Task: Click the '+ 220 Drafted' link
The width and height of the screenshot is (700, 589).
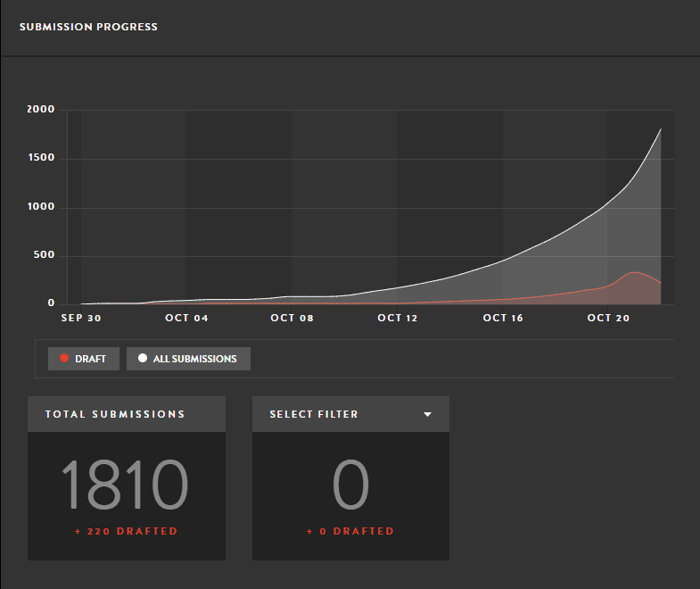Action: click(126, 532)
